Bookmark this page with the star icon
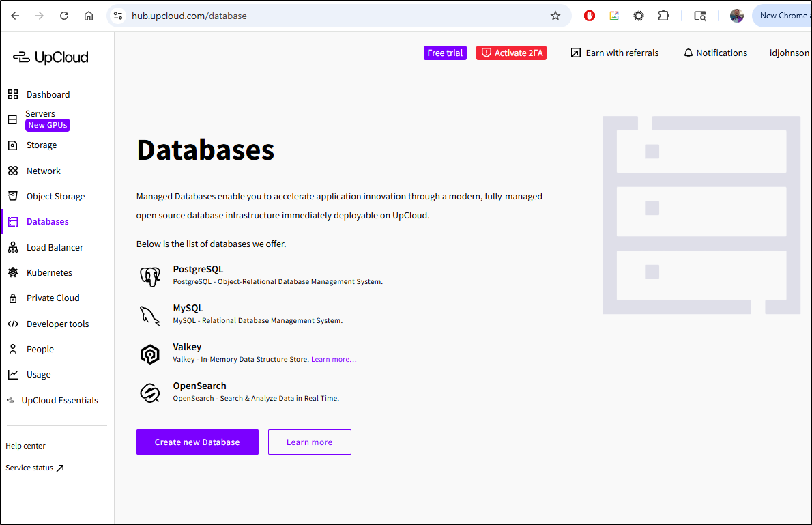812x525 pixels. tap(555, 16)
